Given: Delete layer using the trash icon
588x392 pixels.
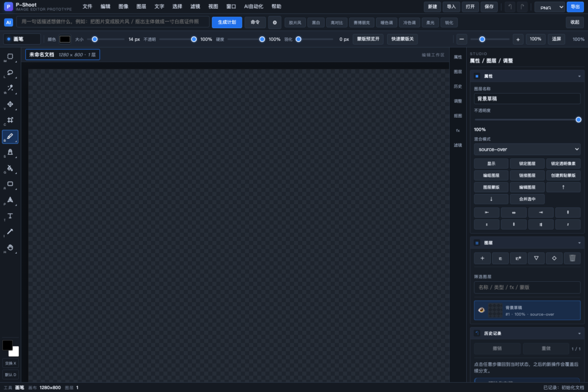Looking at the screenshot, I should coord(572,258).
